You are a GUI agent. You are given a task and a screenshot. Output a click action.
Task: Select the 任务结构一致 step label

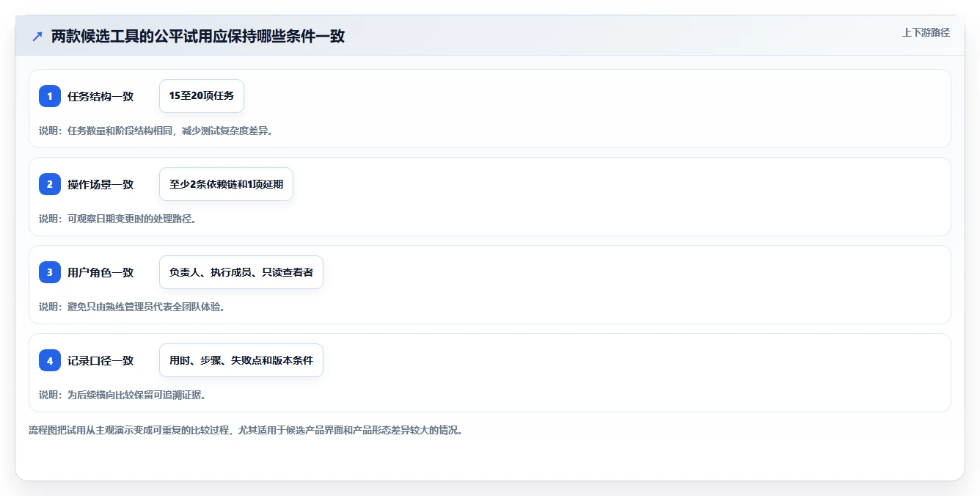(x=100, y=96)
